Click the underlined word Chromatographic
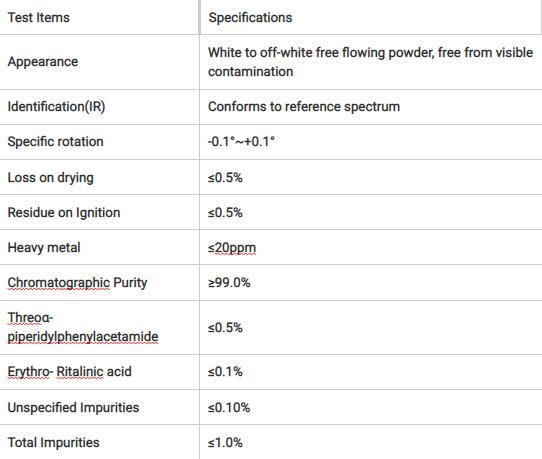Screen dimensions: 542x459 [x=59, y=283]
